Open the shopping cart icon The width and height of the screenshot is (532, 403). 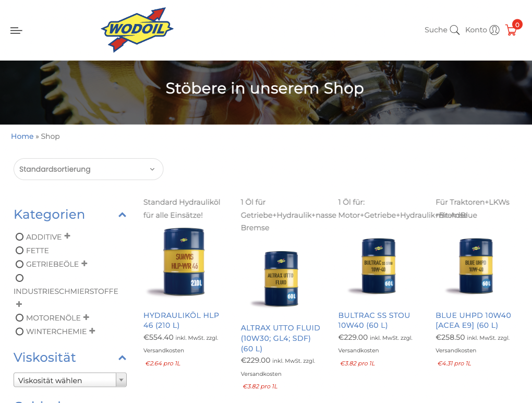coord(512,30)
